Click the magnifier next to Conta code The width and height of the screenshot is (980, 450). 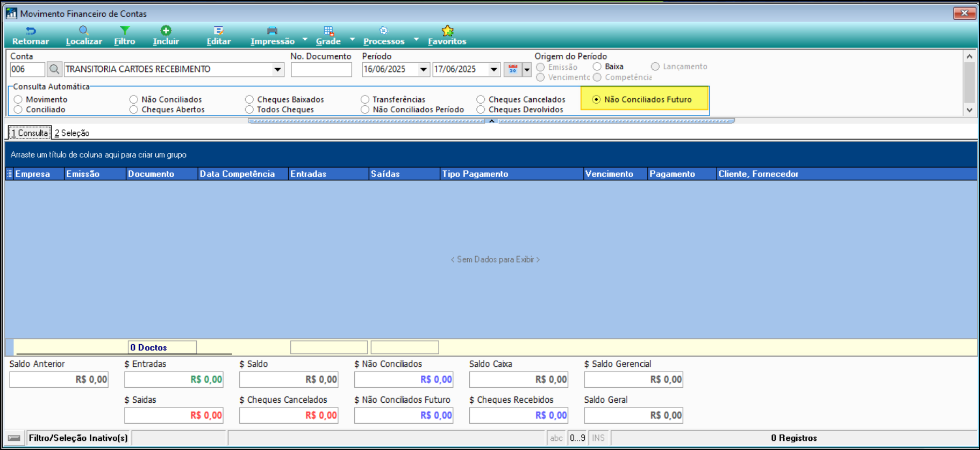pyautogui.click(x=54, y=69)
